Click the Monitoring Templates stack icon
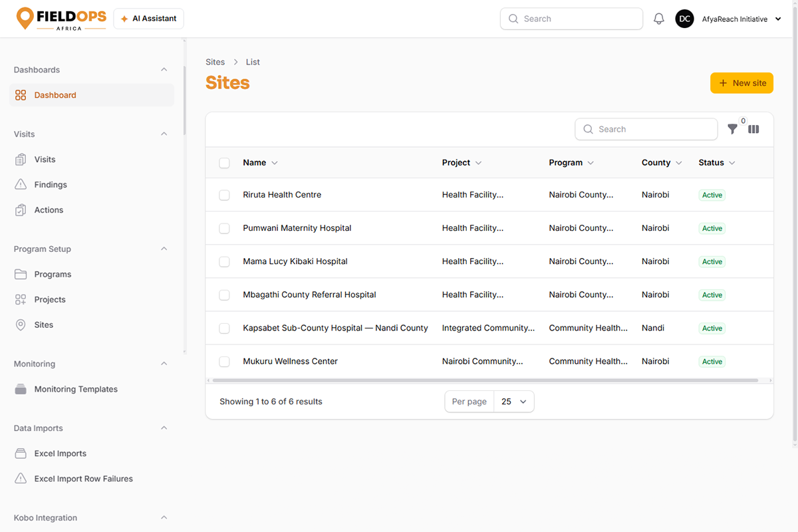The width and height of the screenshot is (798, 532). 21,390
